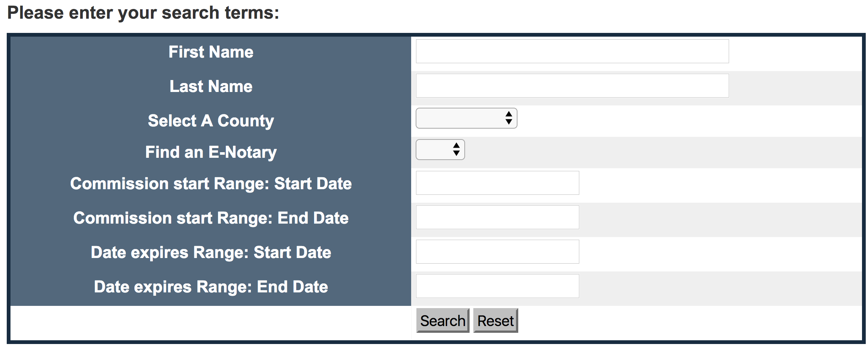The height and width of the screenshot is (347, 868).
Task: Click the "Last Name" label
Action: [x=211, y=86]
